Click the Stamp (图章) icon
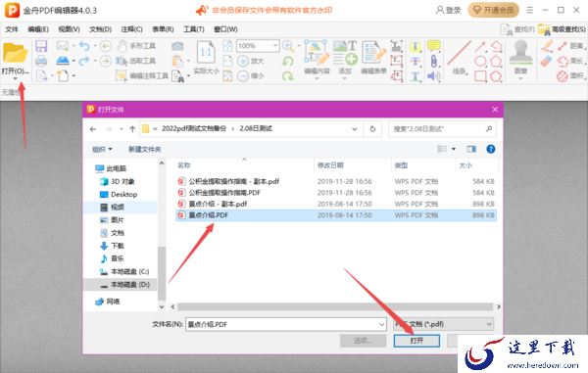 point(520,53)
